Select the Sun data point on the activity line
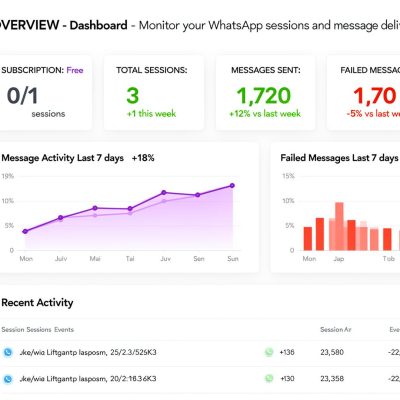The width and height of the screenshot is (400, 400). point(232,186)
